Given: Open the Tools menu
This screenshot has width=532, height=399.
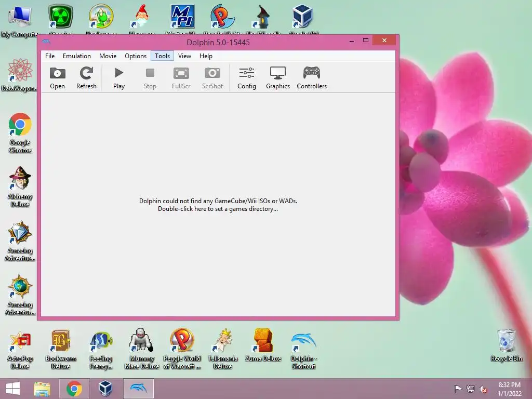Looking at the screenshot, I should tap(162, 56).
